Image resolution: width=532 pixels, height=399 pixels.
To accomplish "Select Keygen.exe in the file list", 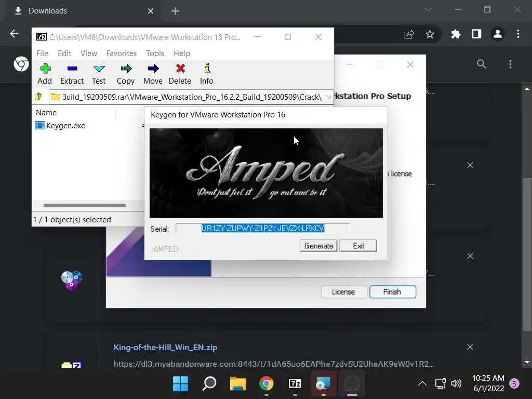I will pyautogui.click(x=60, y=126).
